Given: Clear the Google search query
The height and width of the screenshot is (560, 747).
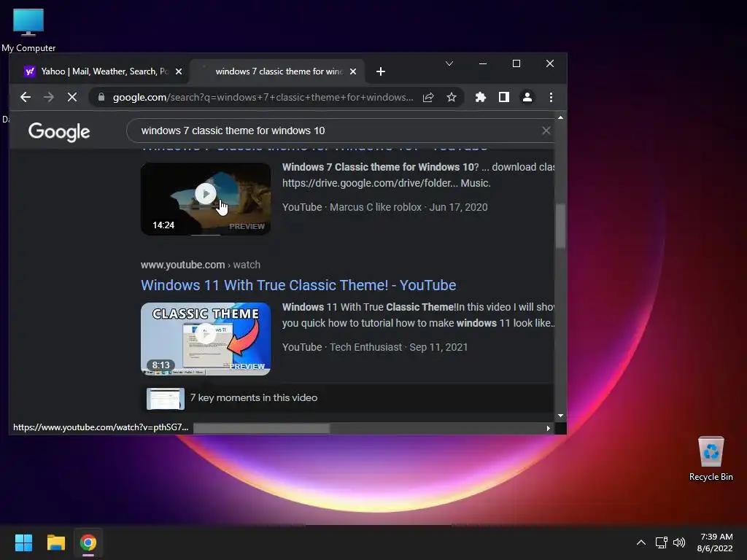Looking at the screenshot, I should (x=546, y=131).
